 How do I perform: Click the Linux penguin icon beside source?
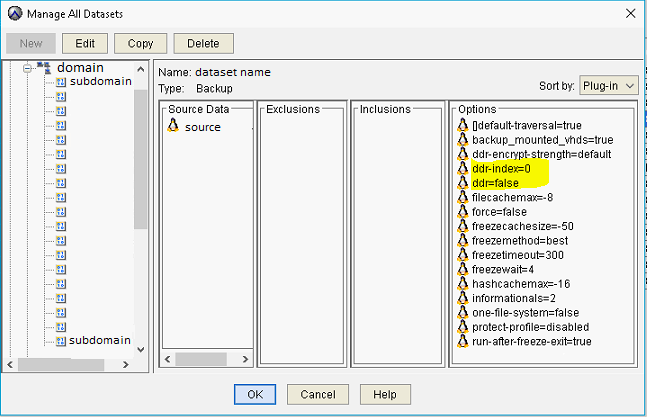coord(173,127)
